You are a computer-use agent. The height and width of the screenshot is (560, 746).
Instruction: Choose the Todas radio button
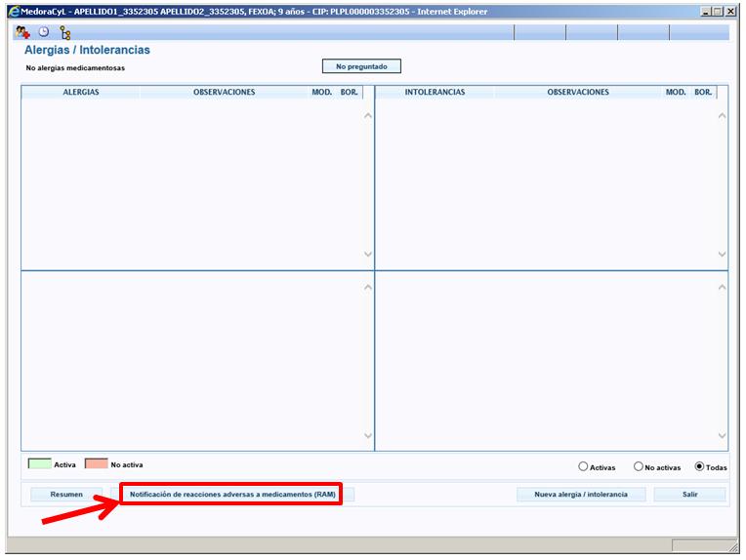(699, 467)
